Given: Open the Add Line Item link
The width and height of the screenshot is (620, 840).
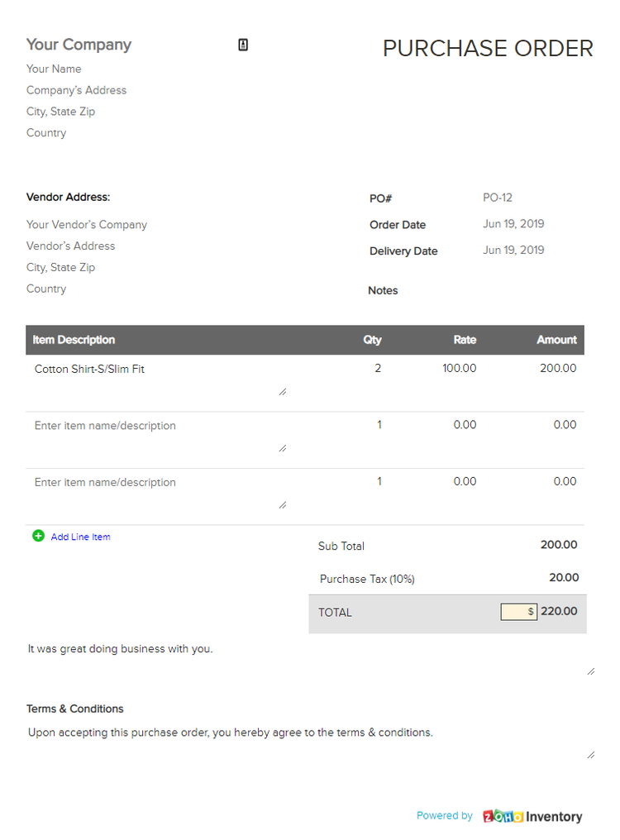Looking at the screenshot, I should click(80, 536).
